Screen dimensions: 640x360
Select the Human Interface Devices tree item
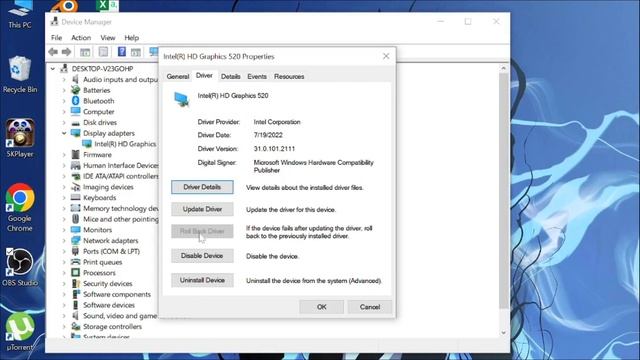(x=120, y=165)
